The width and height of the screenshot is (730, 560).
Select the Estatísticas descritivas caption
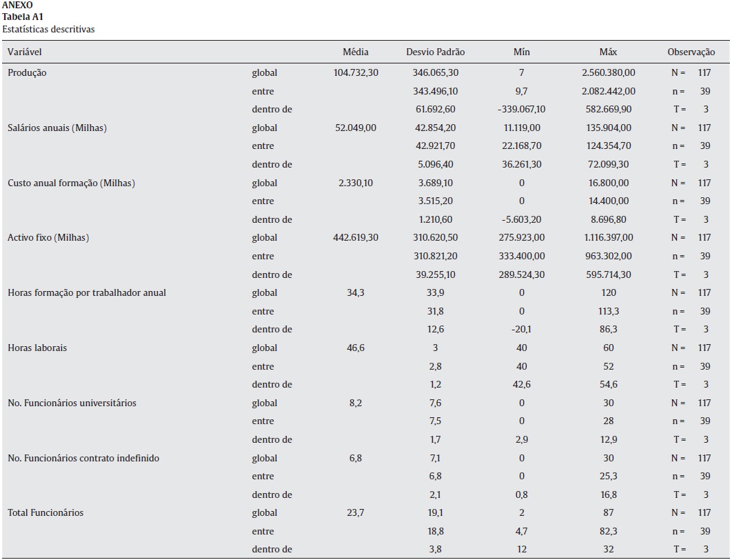pos(48,29)
